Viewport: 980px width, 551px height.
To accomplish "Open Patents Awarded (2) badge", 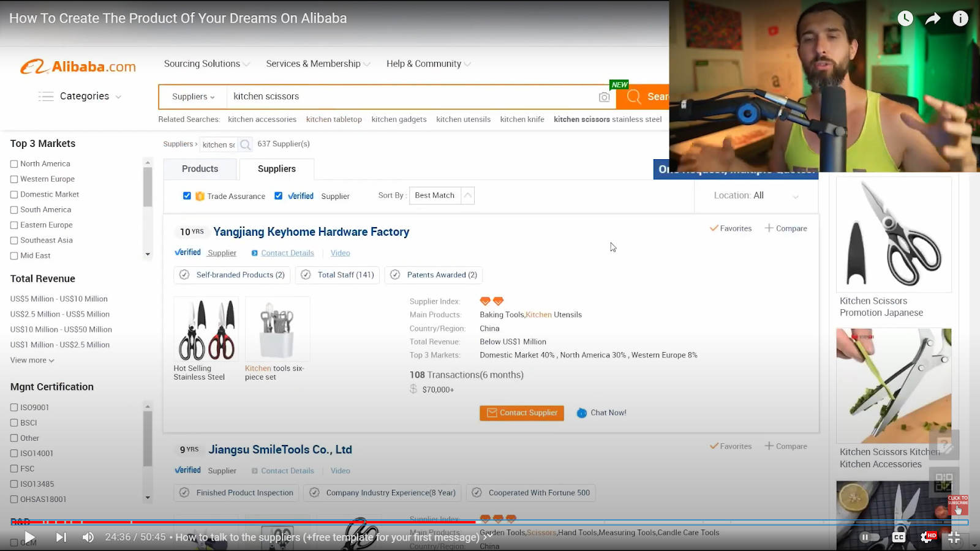I will tap(433, 275).
